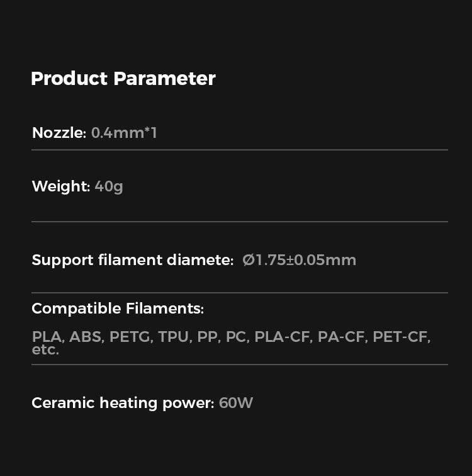Select the 60W heating power value

click(x=236, y=403)
